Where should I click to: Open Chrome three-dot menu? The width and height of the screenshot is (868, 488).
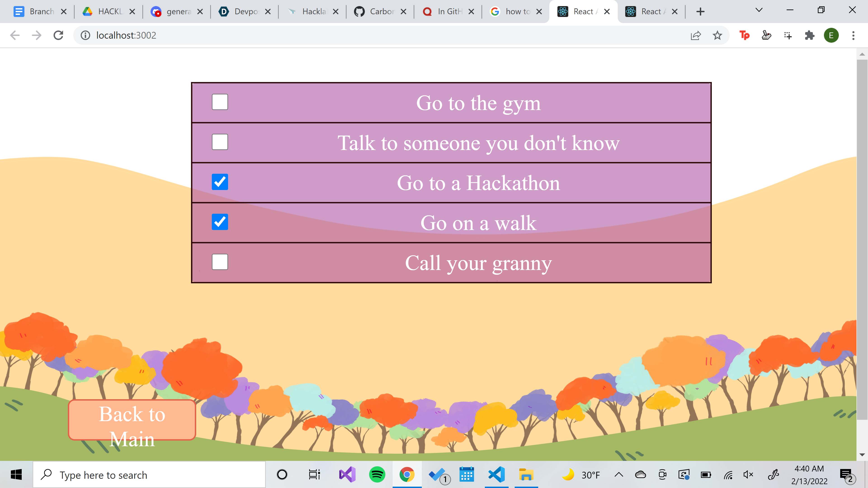tap(853, 35)
